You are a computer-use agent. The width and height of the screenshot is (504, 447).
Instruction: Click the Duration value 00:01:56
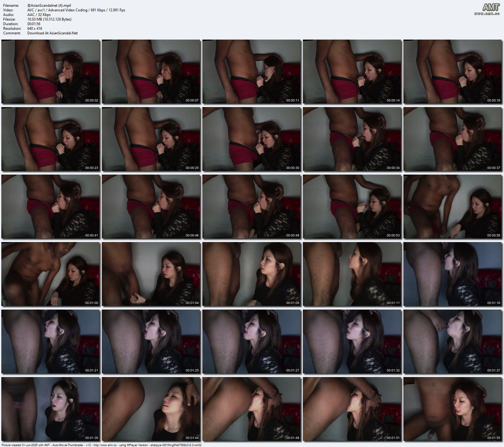tap(34, 24)
